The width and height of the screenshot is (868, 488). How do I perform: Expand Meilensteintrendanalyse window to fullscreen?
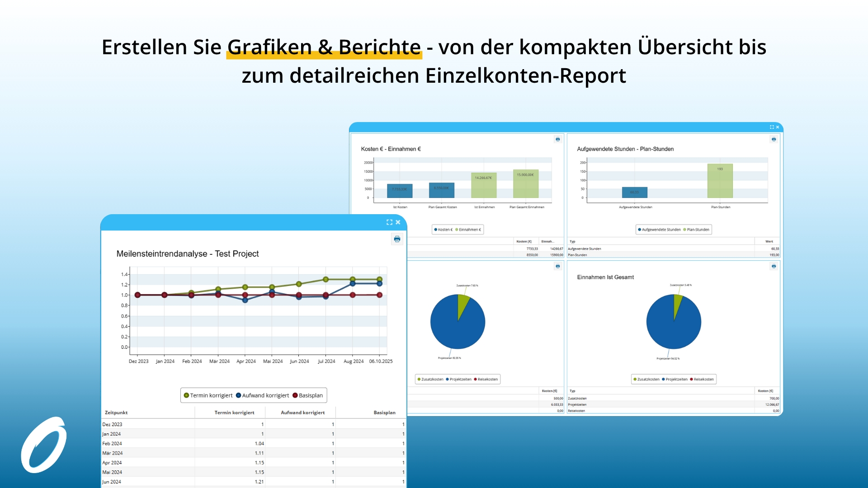pos(389,222)
